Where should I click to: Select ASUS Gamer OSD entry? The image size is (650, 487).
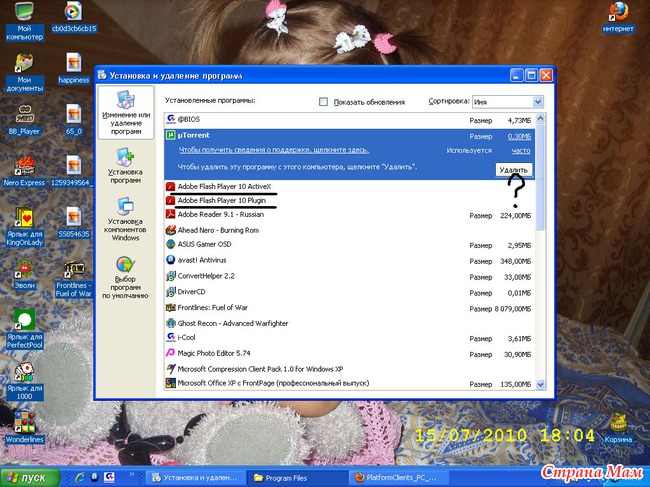click(x=349, y=245)
